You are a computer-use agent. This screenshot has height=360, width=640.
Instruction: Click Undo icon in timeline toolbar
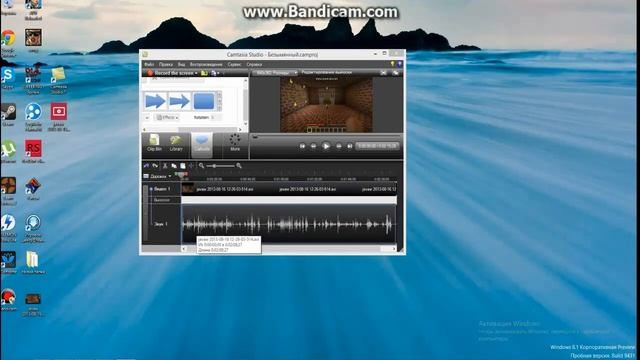point(147,166)
